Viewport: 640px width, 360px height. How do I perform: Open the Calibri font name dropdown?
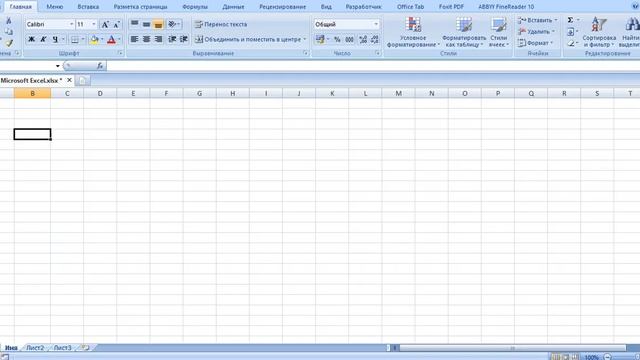(71, 24)
